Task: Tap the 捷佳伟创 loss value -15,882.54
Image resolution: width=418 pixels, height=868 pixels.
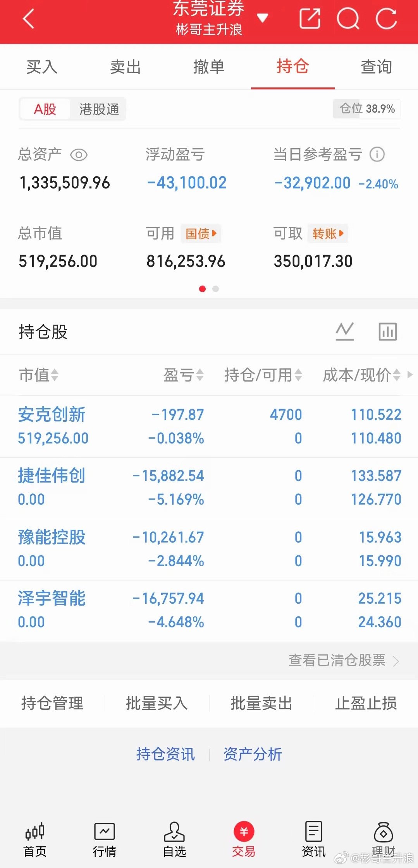Action: point(168,476)
